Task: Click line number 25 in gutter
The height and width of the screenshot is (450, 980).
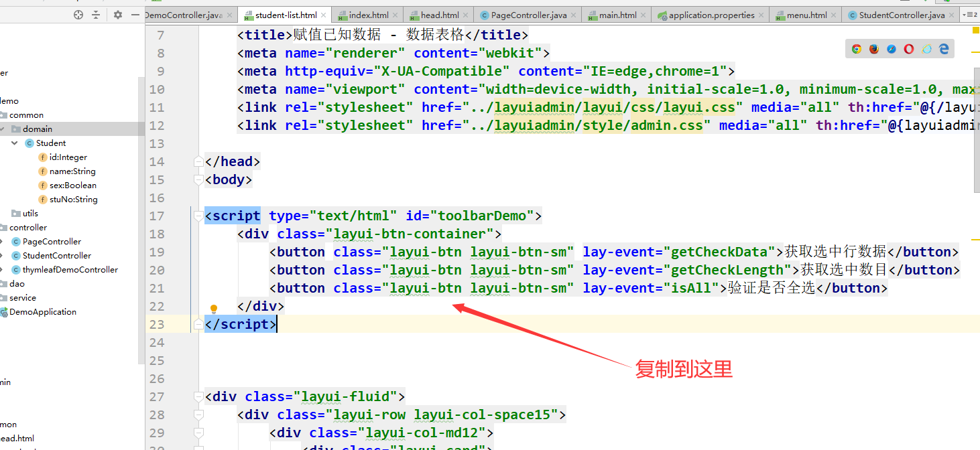Action: (x=157, y=361)
